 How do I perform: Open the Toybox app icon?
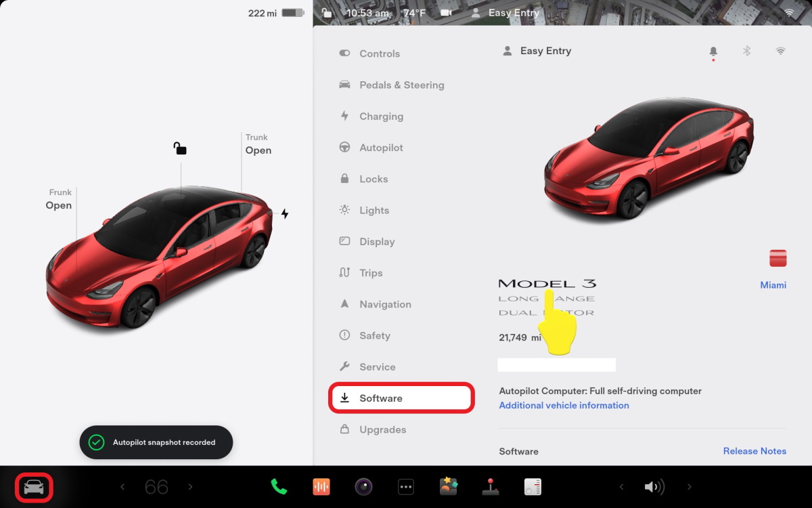pyautogui.click(x=448, y=486)
